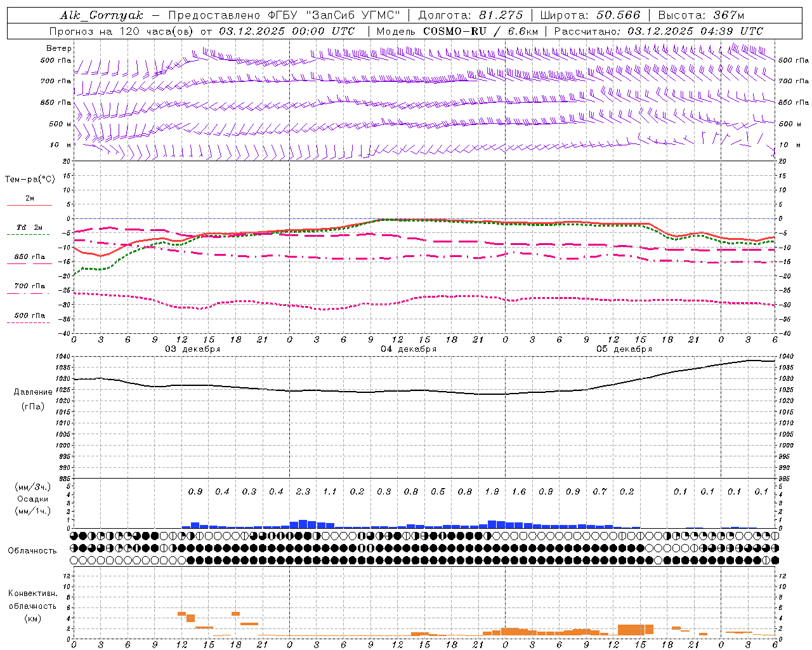Click the 'Тем-ра(°C)' temperature panel label
Screen dimensions: 812x650
pos(30,180)
